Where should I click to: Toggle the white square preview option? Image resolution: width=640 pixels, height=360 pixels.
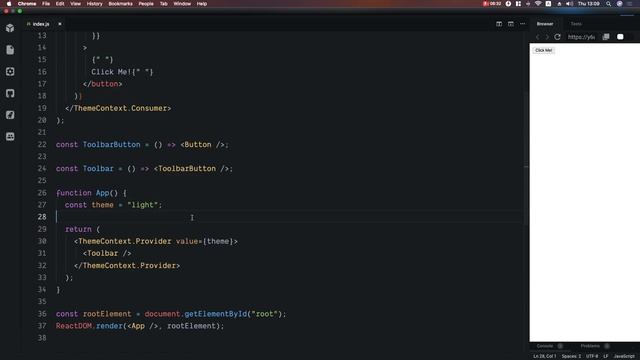(x=620, y=37)
